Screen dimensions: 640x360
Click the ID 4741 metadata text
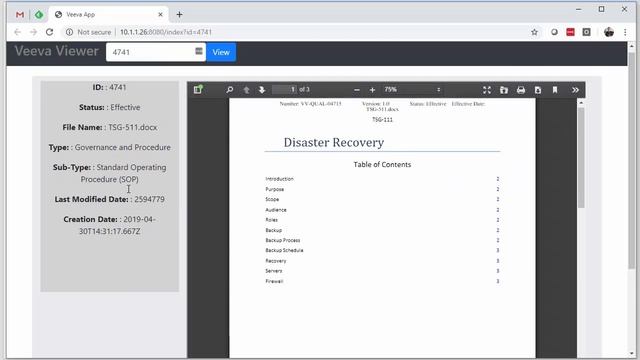tap(109, 87)
